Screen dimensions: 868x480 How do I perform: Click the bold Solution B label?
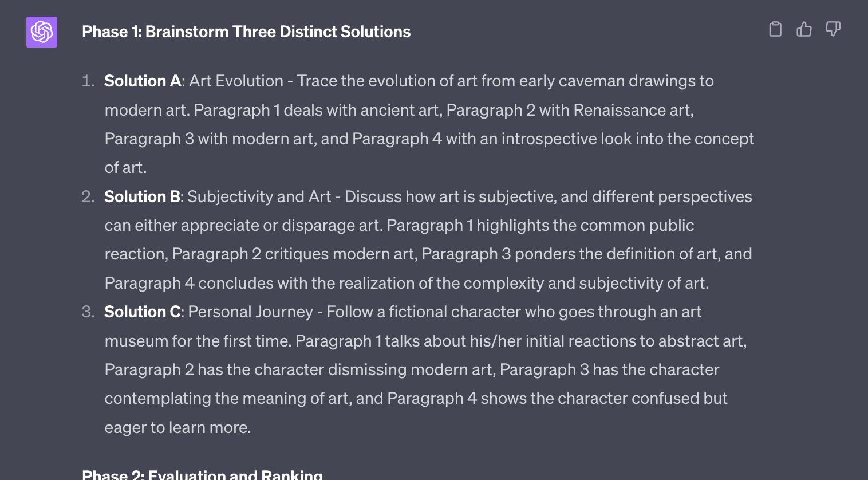coord(143,197)
